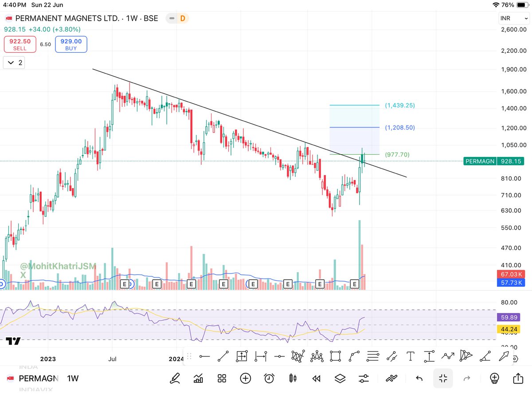
Task: Change chart type with candlestick icon
Action: (x=293, y=379)
